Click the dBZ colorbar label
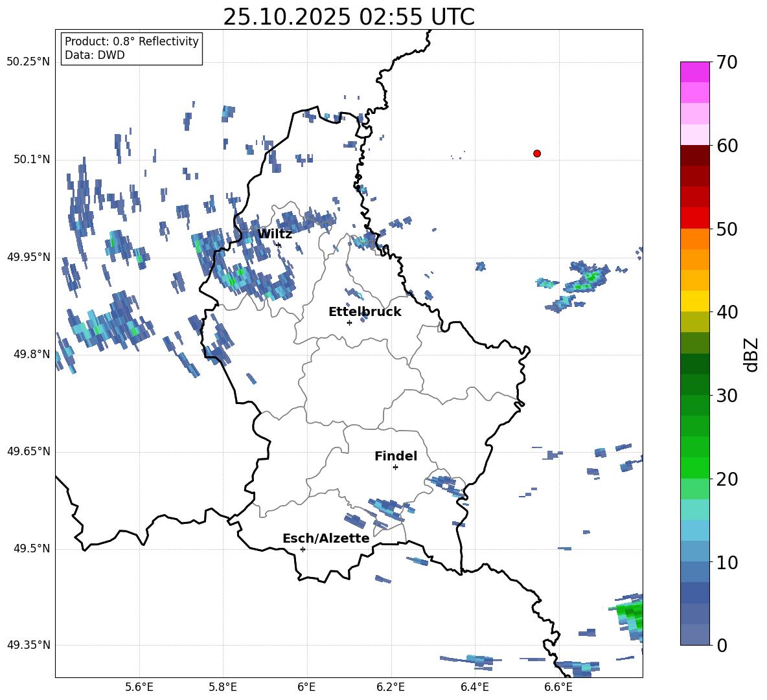The image size is (767, 700). (x=751, y=354)
